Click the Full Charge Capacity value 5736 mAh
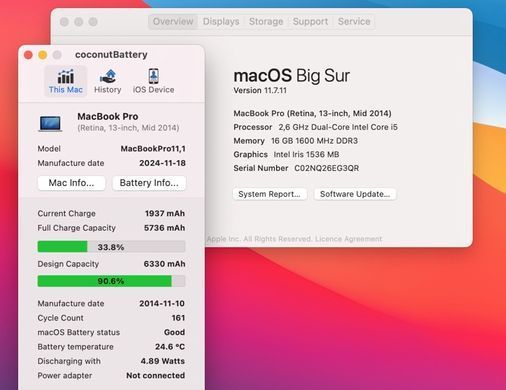The image size is (506, 390). (164, 228)
